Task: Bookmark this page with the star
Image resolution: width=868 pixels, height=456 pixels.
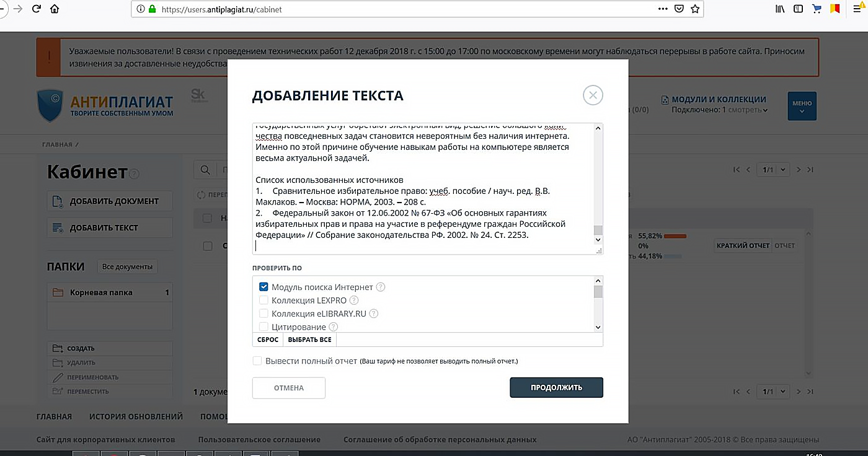Action: click(695, 9)
